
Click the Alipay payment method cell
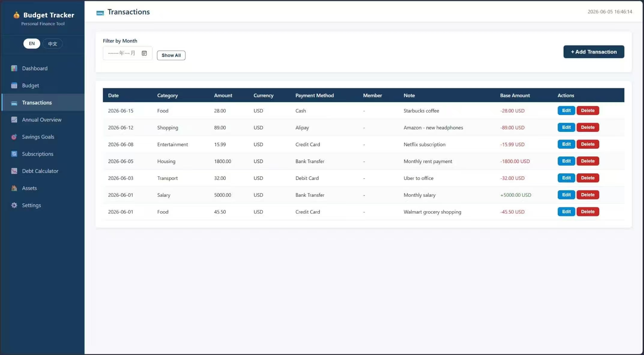tap(302, 128)
